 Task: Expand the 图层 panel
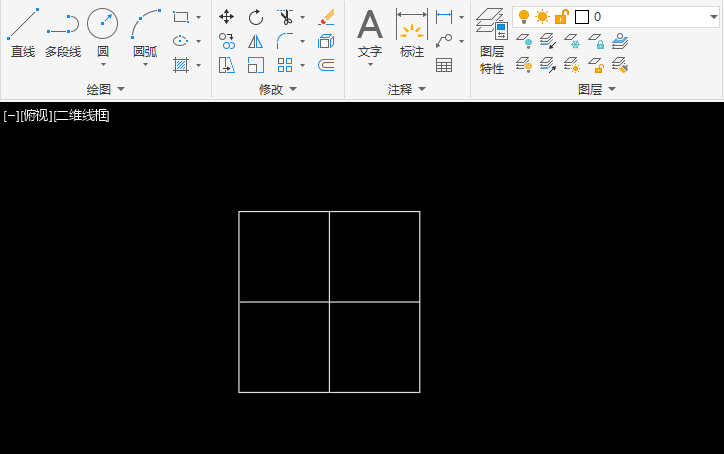(x=597, y=89)
